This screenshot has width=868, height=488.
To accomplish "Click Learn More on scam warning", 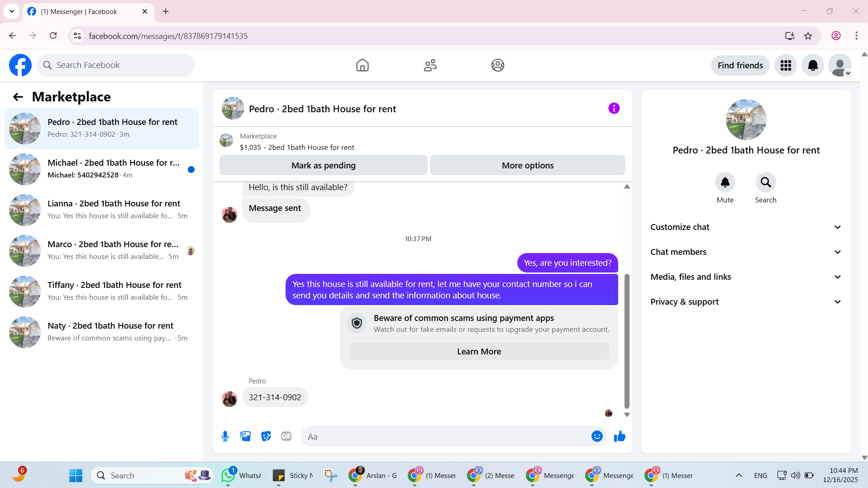I will (x=479, y=352).
